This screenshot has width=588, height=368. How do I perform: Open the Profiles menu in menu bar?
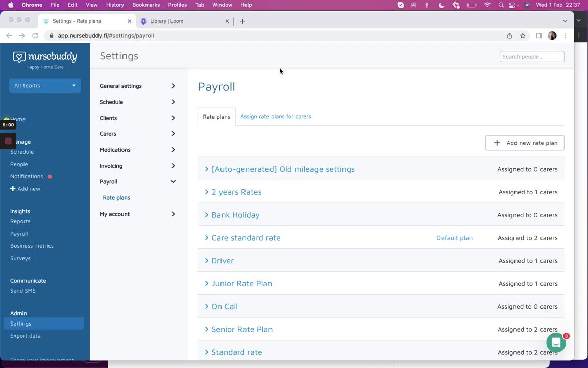tap(178, 5)
